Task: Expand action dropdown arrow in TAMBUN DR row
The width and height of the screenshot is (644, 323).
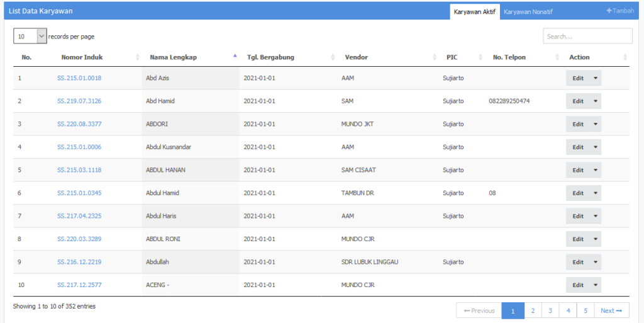Action: click(596, 193)
